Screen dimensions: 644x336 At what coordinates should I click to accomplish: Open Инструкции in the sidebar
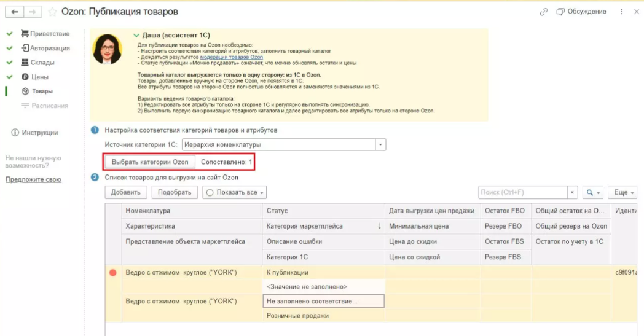tap(34, 133)
